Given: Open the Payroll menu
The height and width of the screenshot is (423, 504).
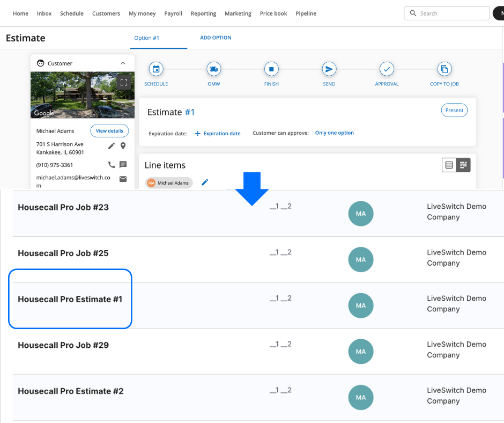Looking at the screenshot, I should (x=173, y=13).
